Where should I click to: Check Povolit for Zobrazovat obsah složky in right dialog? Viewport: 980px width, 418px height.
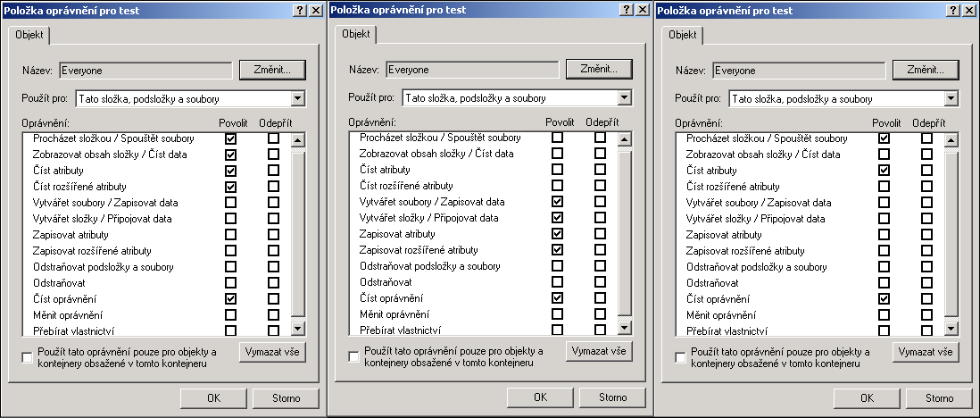884,154
